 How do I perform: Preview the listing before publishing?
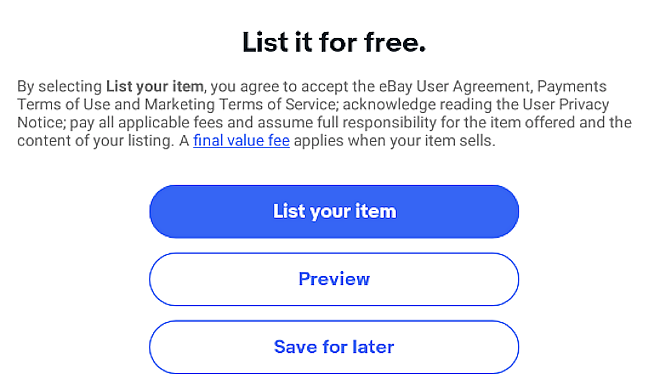tap(334, 279)
